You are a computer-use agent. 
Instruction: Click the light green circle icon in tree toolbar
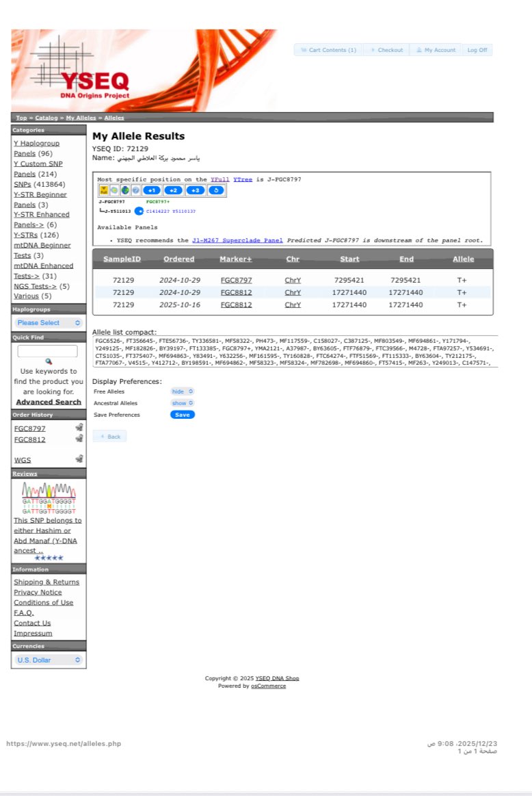(114, 190)
